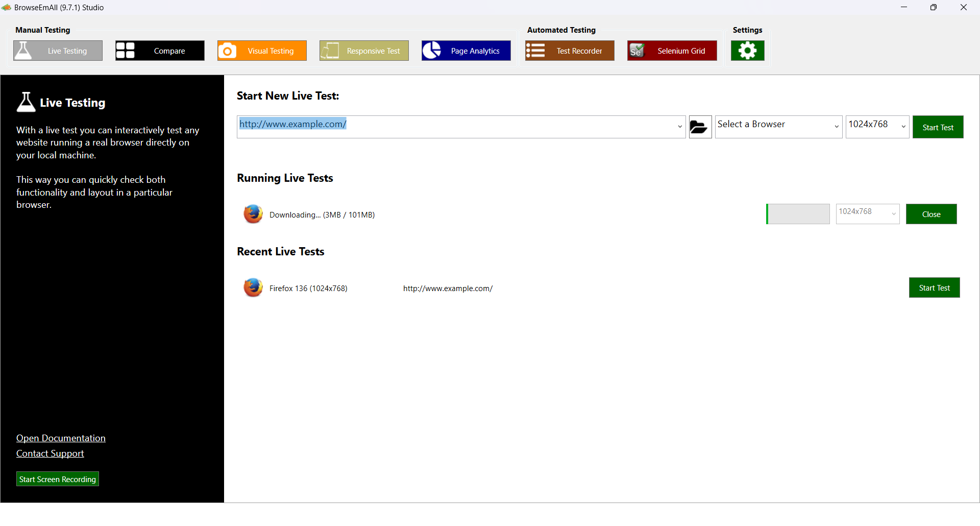The image size is (980, 526).
Task: Click the Test Recorder list icon
Action: pos(535,51)
